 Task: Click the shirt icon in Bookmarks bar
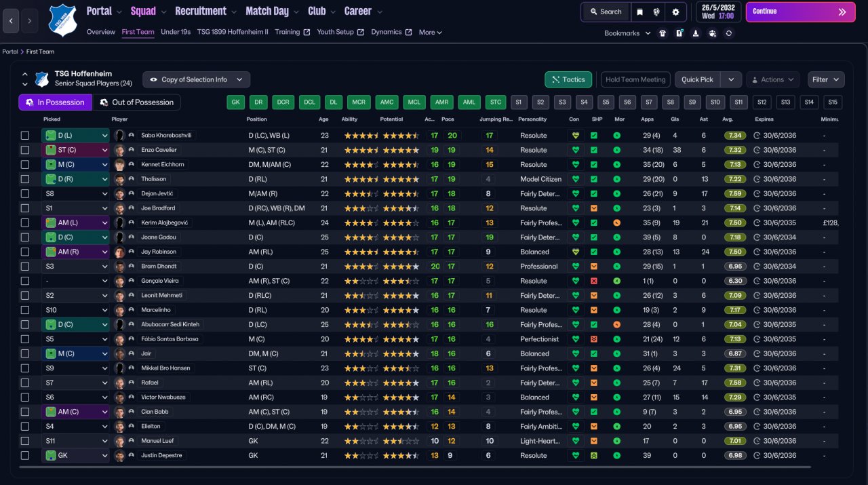663,33
